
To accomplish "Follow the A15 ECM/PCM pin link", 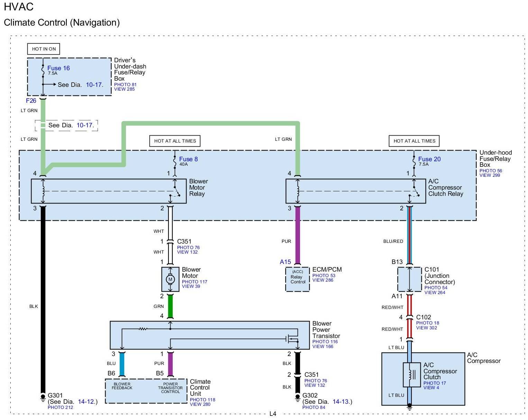I will (x=285, y=262).
